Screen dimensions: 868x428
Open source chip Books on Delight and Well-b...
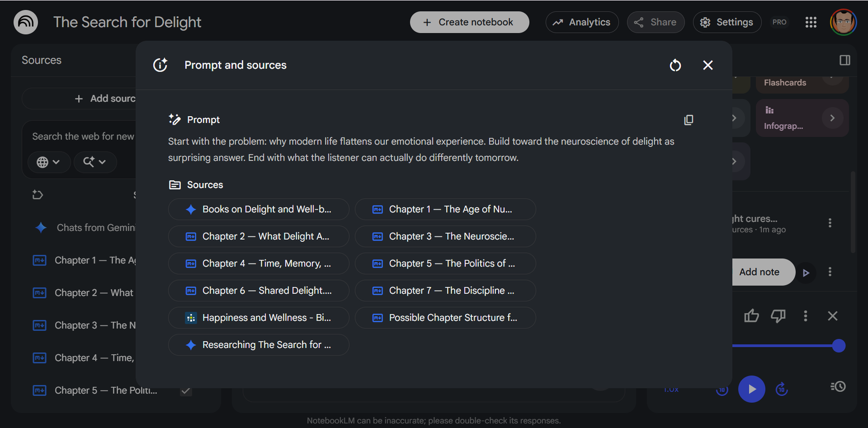pos(258,209)
